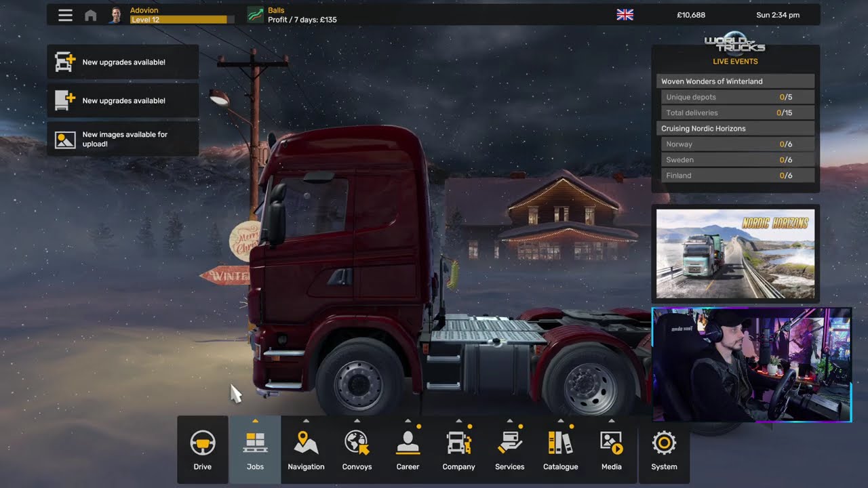
Task: Click the Balls company name
Action: pos(276,10)
